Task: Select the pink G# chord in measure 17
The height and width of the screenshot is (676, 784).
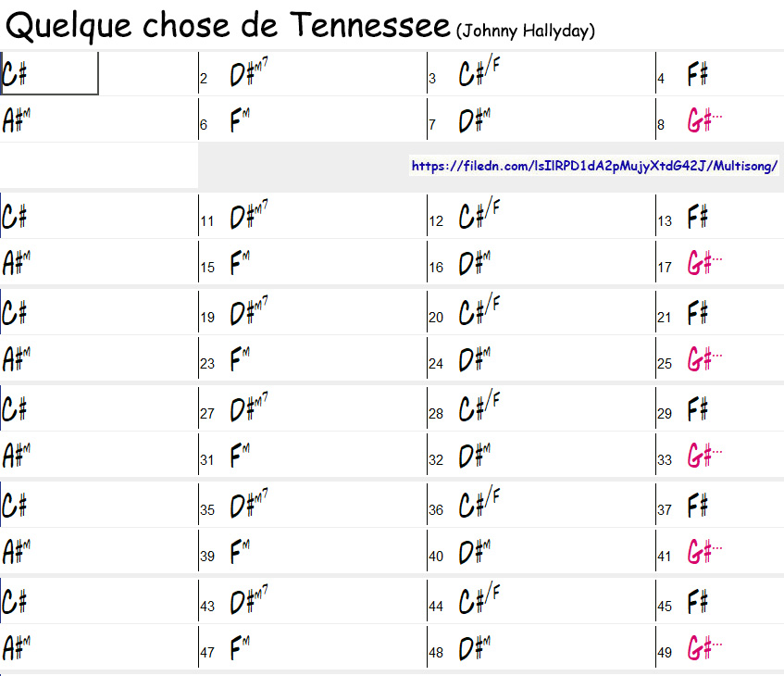Action: [x=703, y=264]
